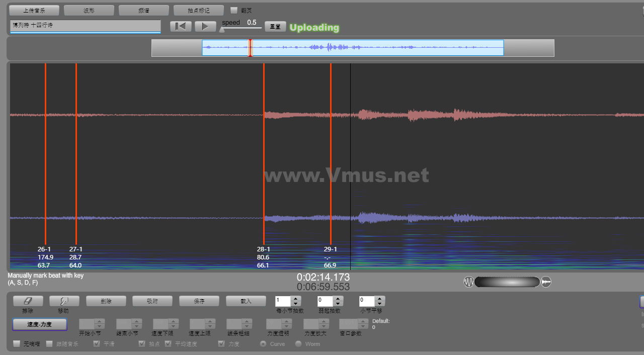Click the 重置 reset speed button
Screen dimensions: 644x355
click(x=275, y=27)
